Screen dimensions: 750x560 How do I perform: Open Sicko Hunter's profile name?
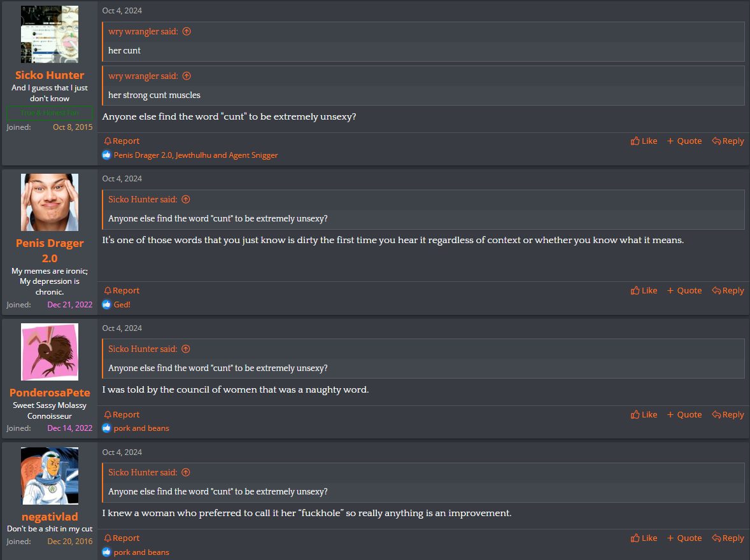coord(50,75)
